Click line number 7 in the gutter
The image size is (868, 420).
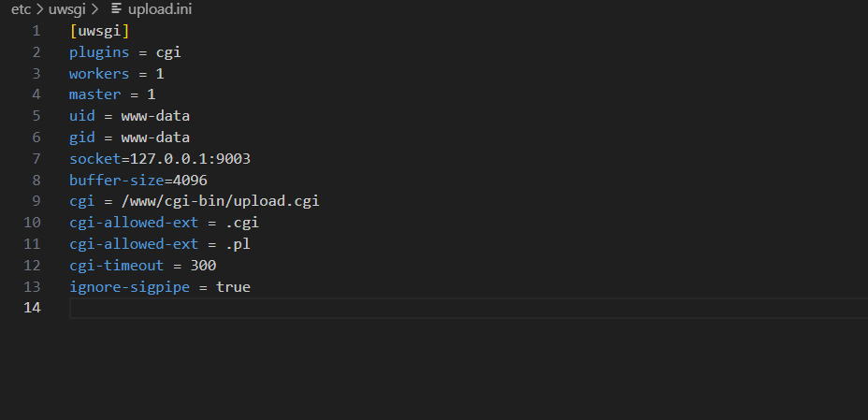coord(36,159)
